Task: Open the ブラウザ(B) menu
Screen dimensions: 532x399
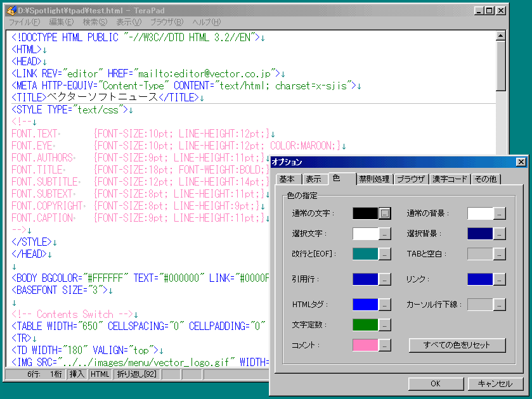Action: click(x=167, y=22)
